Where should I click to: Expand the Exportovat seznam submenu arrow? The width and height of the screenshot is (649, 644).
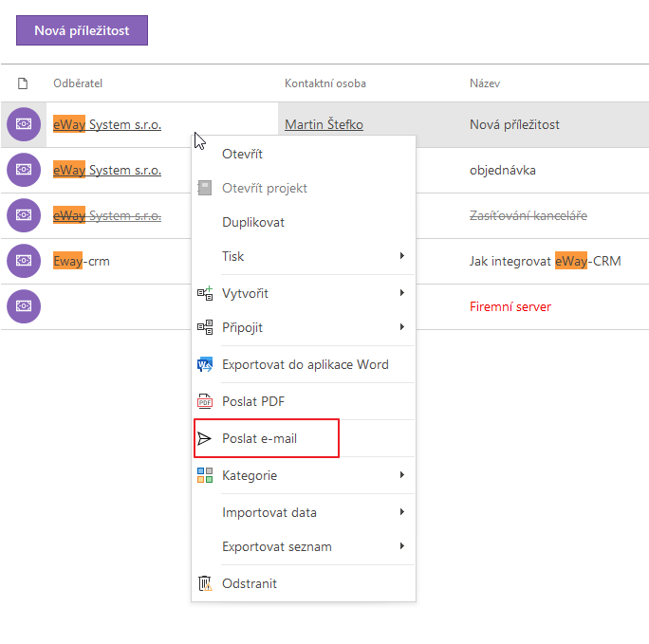click(402, 546)
